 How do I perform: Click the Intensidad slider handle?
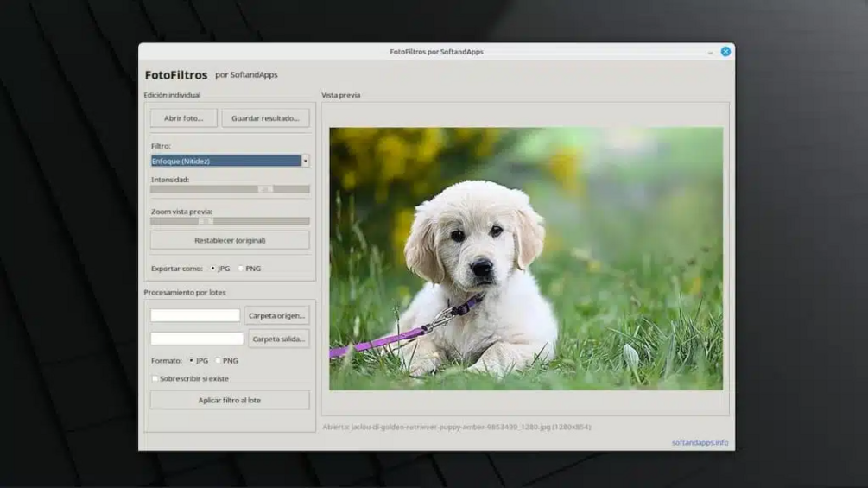pyautogui.click(x=266, y=189)
